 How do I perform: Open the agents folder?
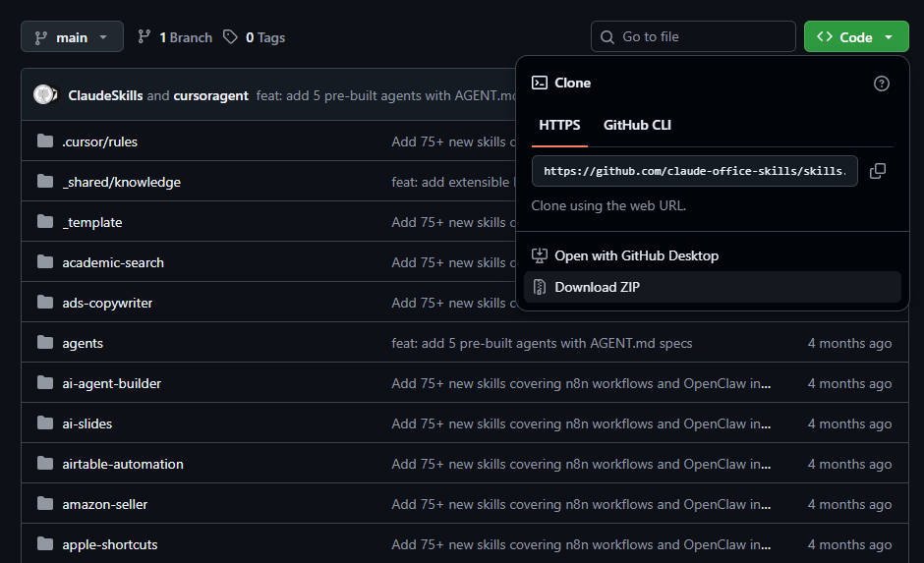pyautogui.click(x=83, y=343)
